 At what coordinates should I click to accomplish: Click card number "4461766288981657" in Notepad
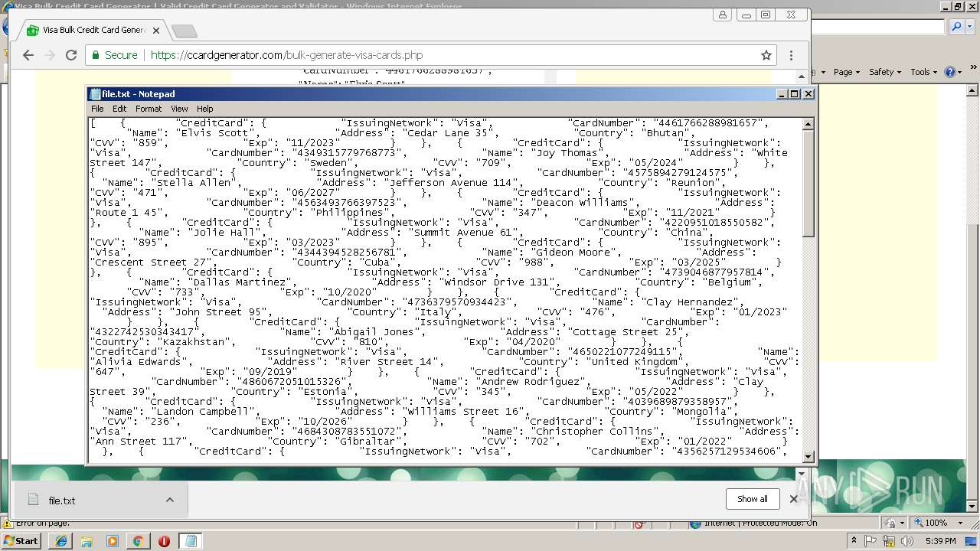click(704, 122)
